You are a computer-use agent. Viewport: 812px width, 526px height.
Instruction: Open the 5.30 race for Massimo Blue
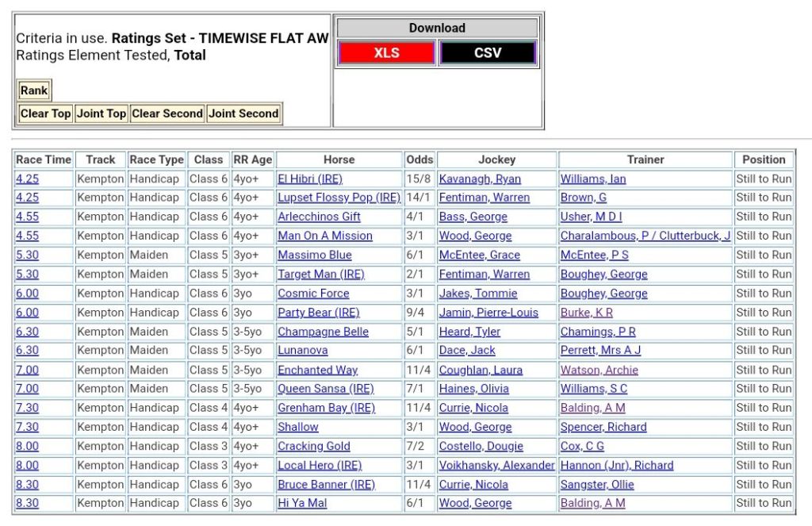click(x=27, y=255)
